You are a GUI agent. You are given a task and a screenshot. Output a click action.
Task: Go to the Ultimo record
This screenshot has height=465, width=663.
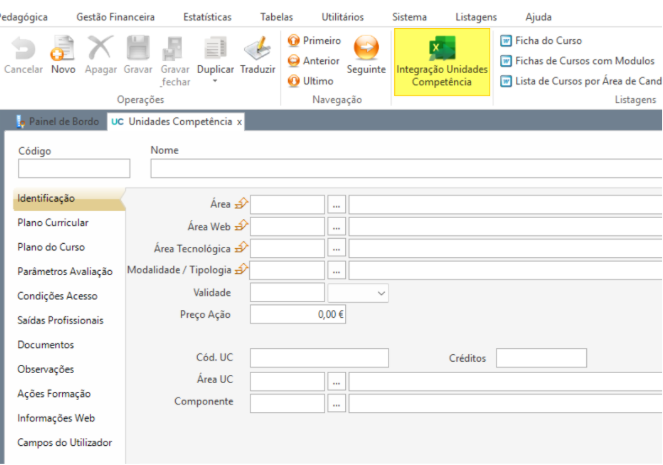click(310, 81)
